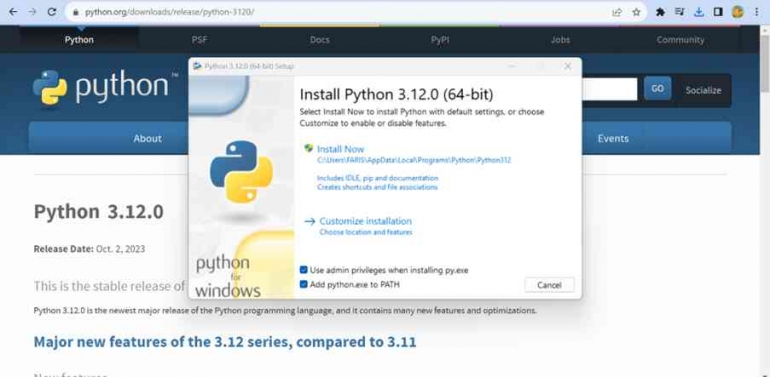Screen dimensions: 770x377
Task: Open the About menu on python.org
Action: coord(147,138)
